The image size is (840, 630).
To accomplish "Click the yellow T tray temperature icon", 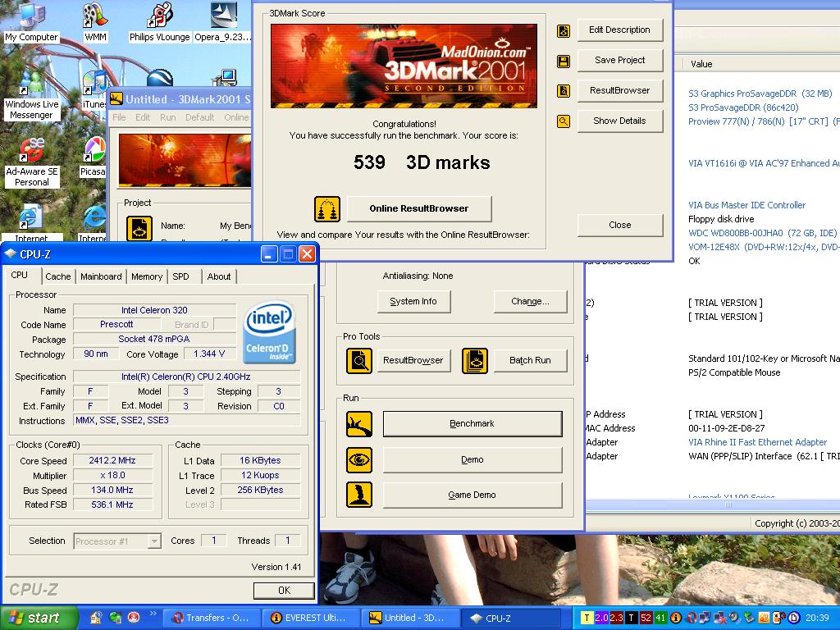I will 587,618.
